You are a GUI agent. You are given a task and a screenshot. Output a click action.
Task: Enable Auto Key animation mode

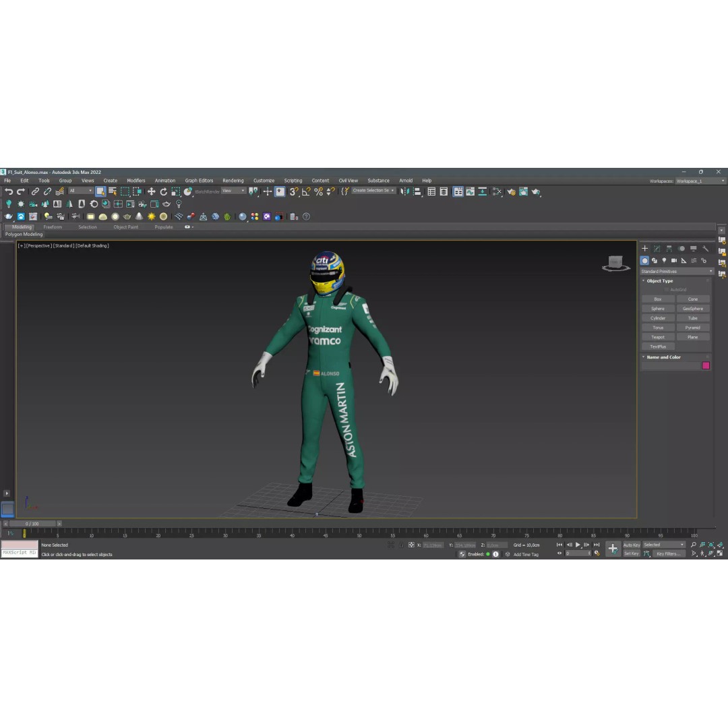pyautogui.click(x=632, y=545)
